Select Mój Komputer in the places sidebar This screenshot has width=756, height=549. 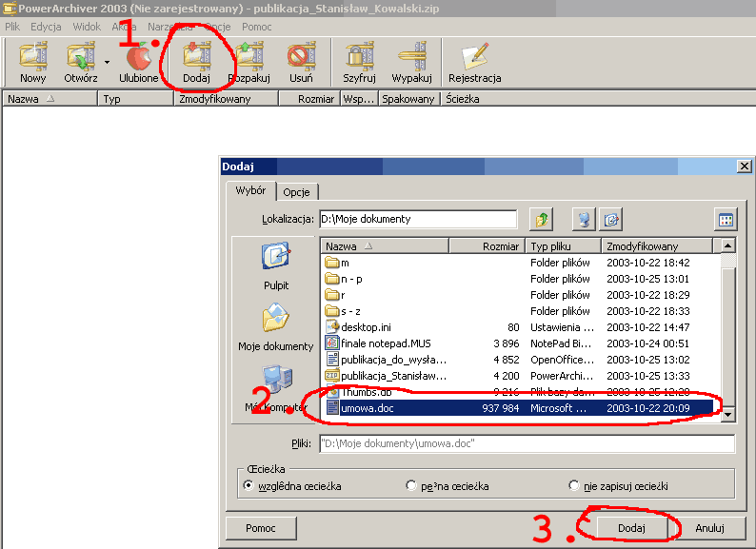tap(276, 388)
